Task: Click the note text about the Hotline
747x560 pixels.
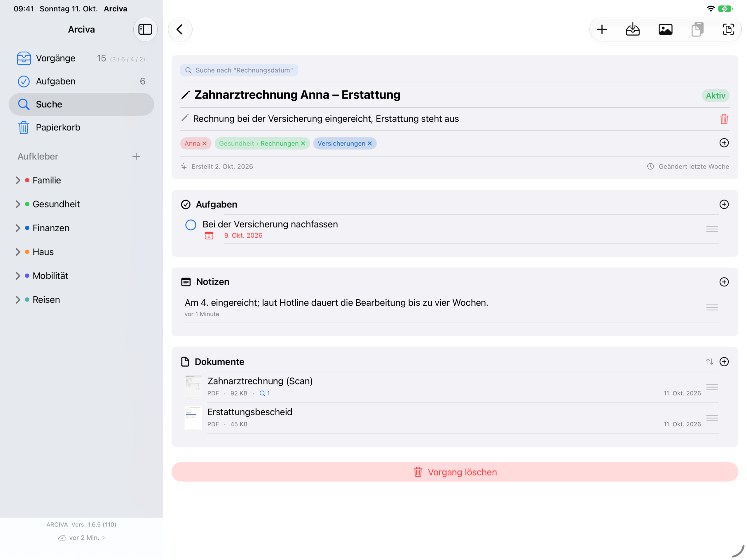Action: (x=336, y=303)
